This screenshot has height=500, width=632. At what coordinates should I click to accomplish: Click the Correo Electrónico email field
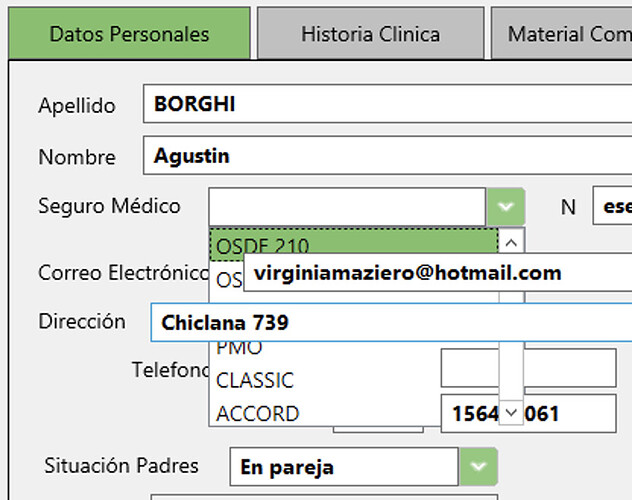point(438,273)
